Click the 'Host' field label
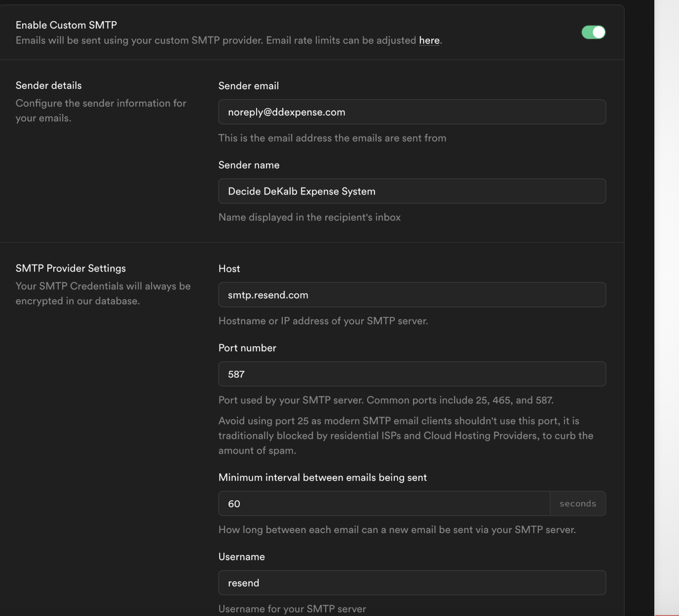 pyautogui.click(x=229, y=269)
